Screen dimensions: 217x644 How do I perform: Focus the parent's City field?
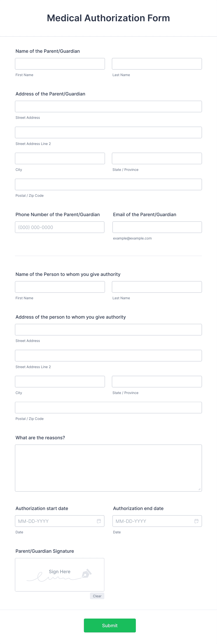(60, 158)
